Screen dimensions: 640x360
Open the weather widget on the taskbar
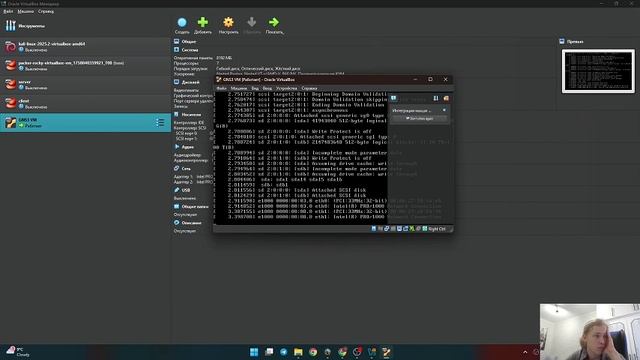click(18, 352)
